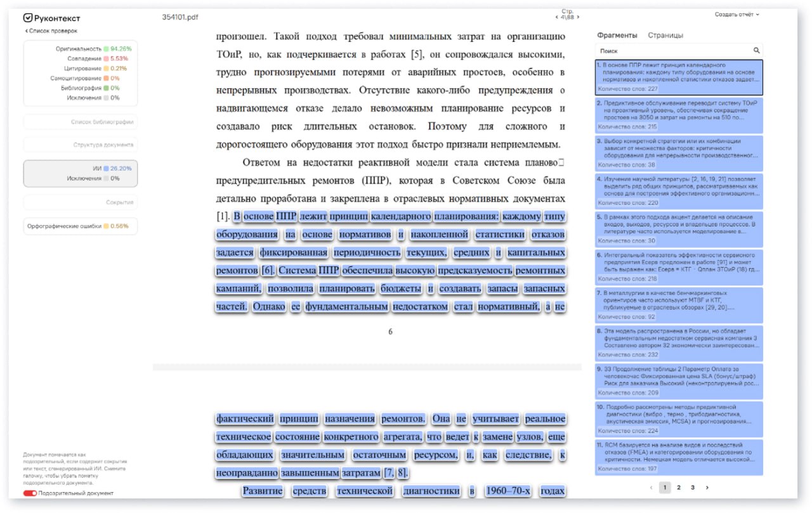812x513 pixels.
Task: Click the Цитирование 0.21% value
Action: (x=119, y=68)
